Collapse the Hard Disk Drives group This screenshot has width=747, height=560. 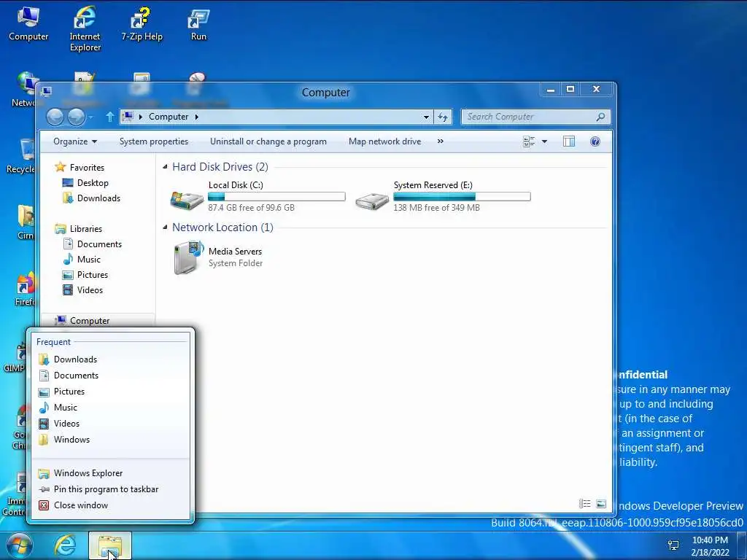tap(165, 167)
